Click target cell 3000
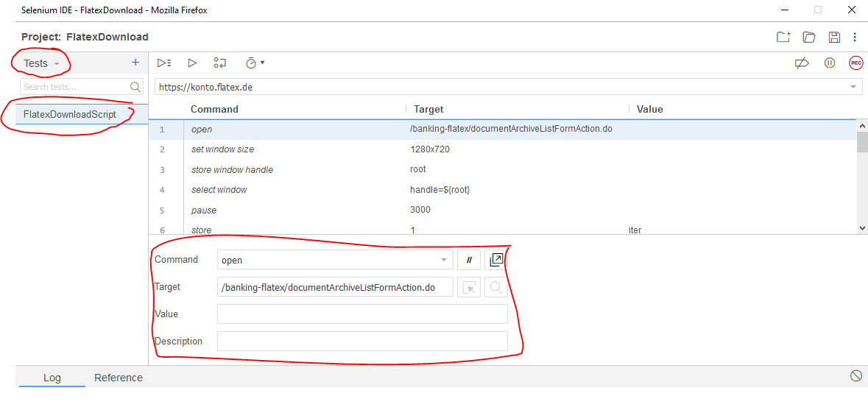The height and width of the screenshot is (410, 868). point(420,211)
